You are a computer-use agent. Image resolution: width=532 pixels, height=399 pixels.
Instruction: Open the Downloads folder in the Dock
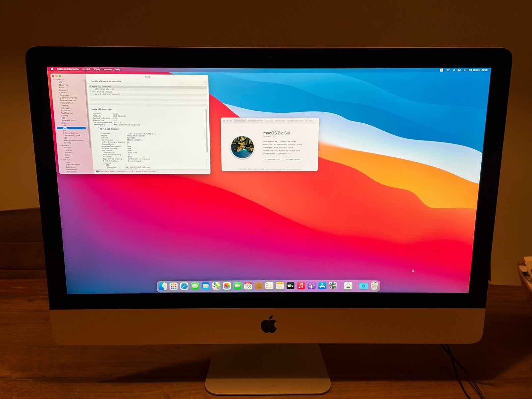coord(363,286)
